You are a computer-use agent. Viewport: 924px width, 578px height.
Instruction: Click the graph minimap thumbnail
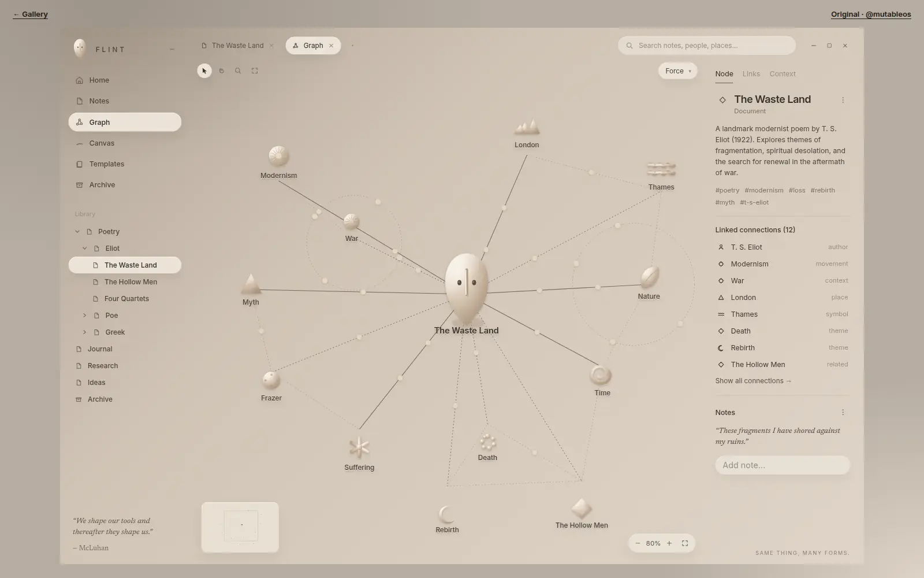(240, 527)
